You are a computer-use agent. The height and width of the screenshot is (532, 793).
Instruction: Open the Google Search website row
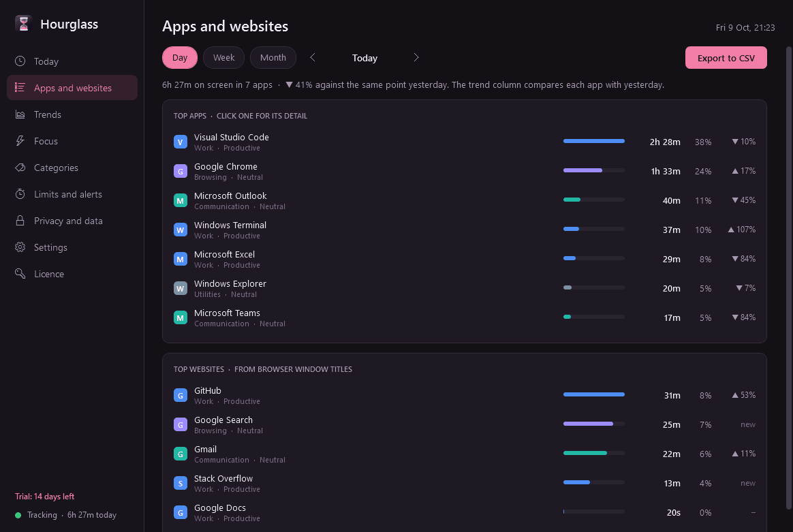pyautogui.click(x=464, y=425)
